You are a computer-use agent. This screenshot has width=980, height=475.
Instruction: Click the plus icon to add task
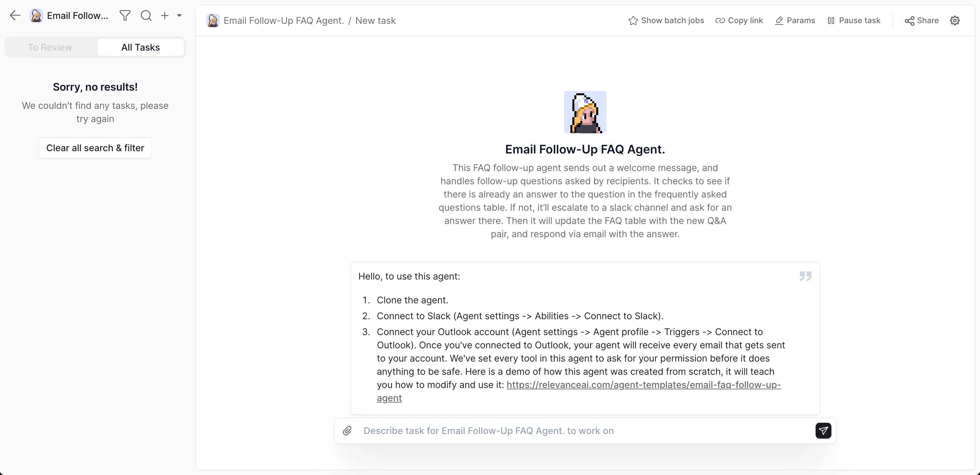coord(165,16)
